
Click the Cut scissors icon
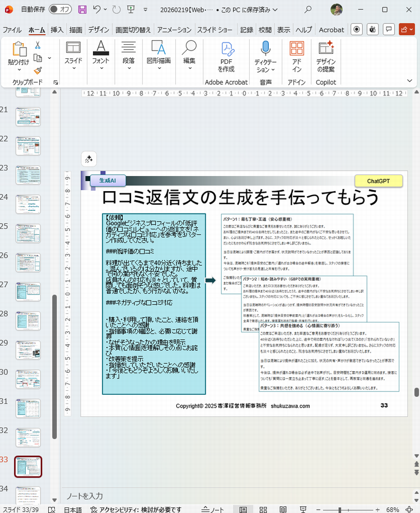tap(38, 45)
